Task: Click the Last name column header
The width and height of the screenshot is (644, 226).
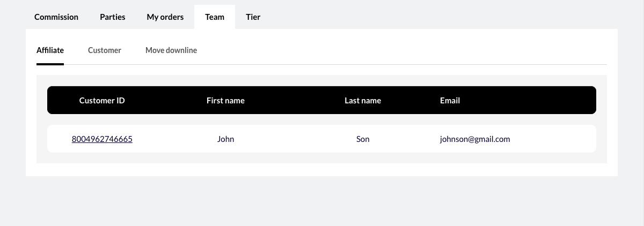Action: click(363, 101)
